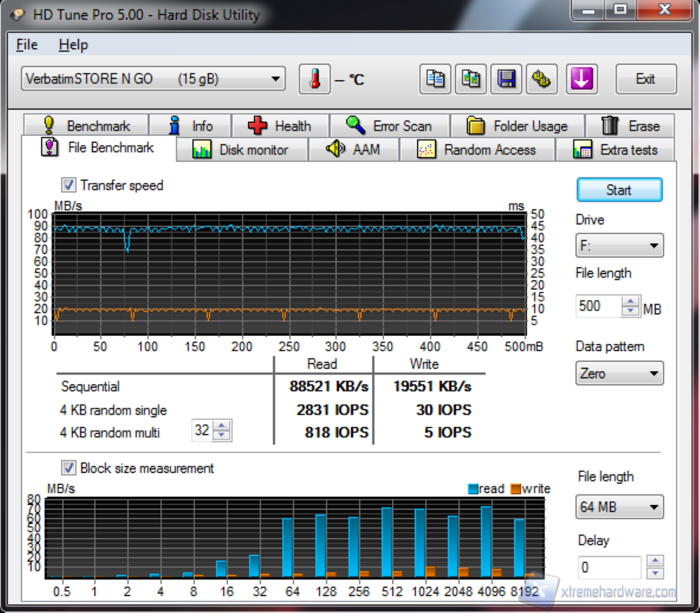Image resolution: width=700 pixels, height=613 pixels.
Task: Switch to the Error Scan tab
Action: (x=389, y=126)
